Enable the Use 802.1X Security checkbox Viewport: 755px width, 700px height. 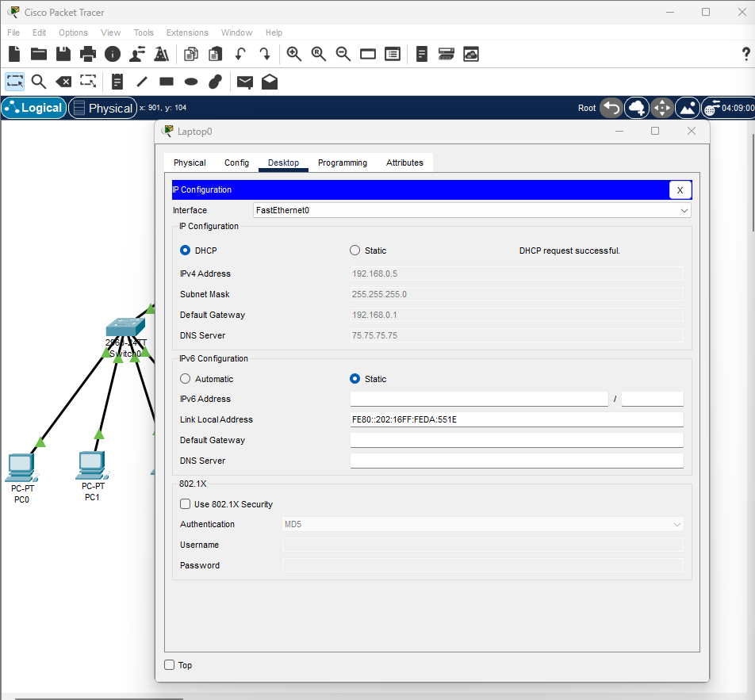[185, 504]
